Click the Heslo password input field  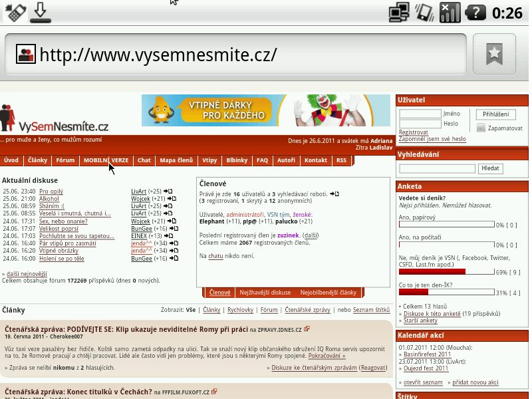tap(420, 124)
